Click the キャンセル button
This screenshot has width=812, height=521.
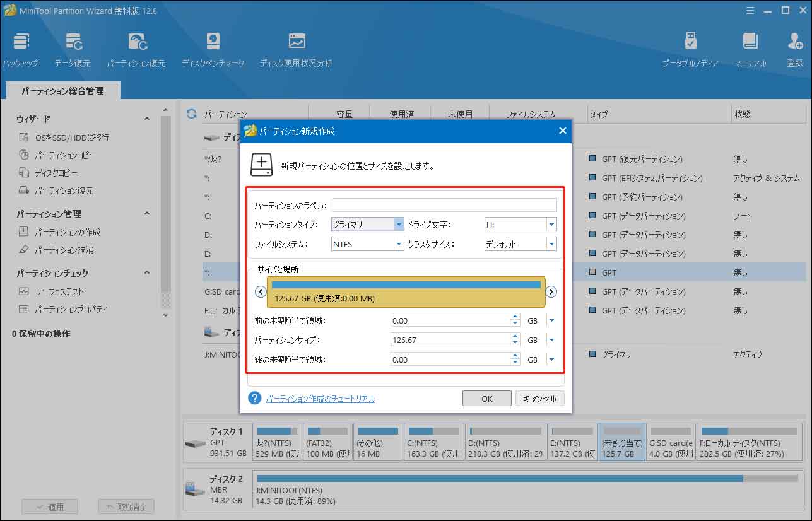(x=540, y=399)
